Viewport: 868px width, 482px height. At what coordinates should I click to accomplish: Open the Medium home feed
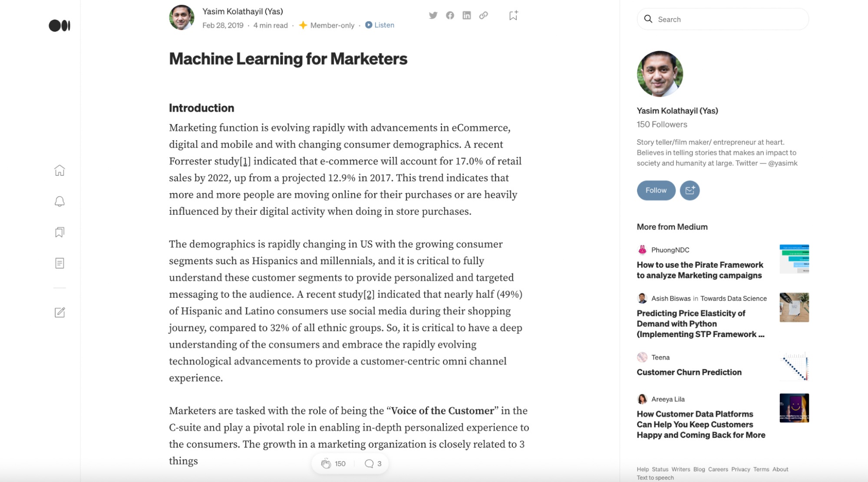coord(60,171)
